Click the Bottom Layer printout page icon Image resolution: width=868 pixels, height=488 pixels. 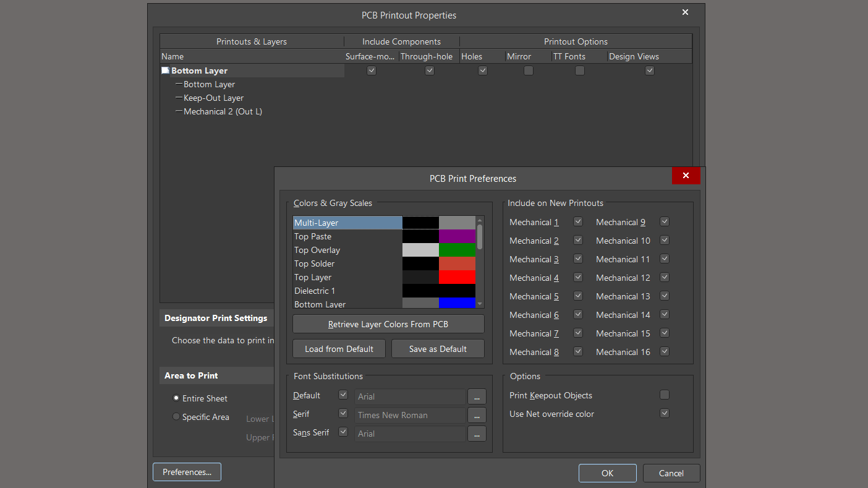165,71
